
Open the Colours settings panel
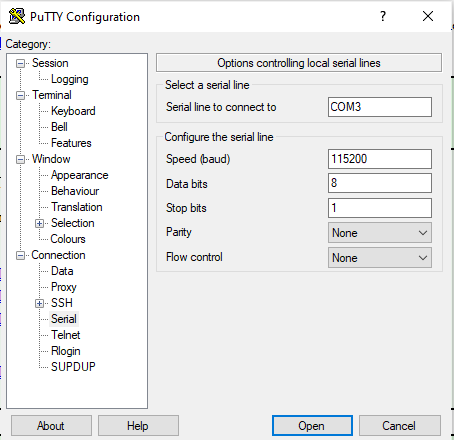pyautogui.click(x=68, y=239)
